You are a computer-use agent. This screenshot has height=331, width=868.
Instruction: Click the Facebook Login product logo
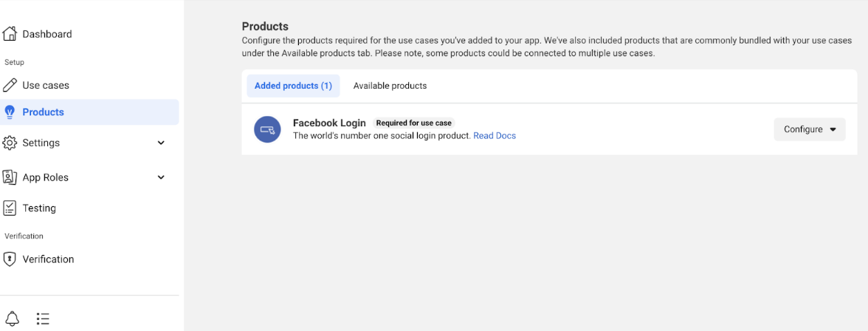(267, 129)
